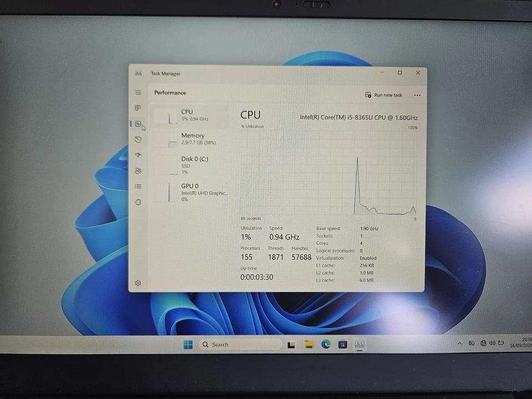Click the Threads count 1871
The height and width of the screenshot is (399, 532).
(x=275, y=257)
